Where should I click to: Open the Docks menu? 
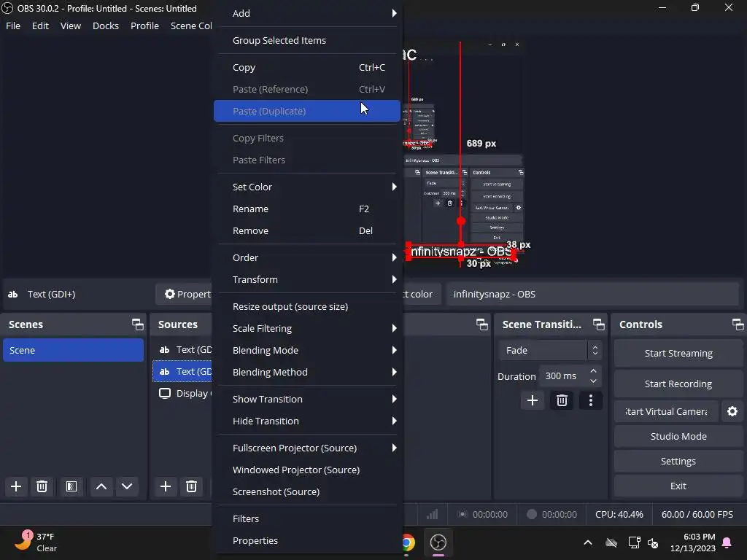(x=106, y=26)
